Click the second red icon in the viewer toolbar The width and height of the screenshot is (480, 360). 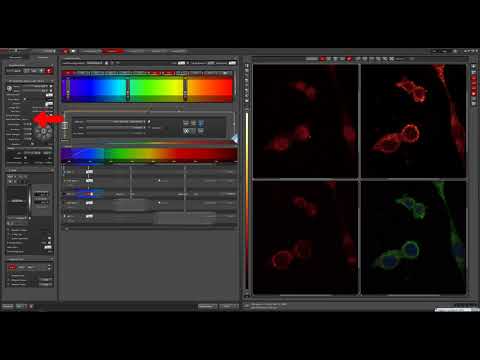tap(349, 59)
